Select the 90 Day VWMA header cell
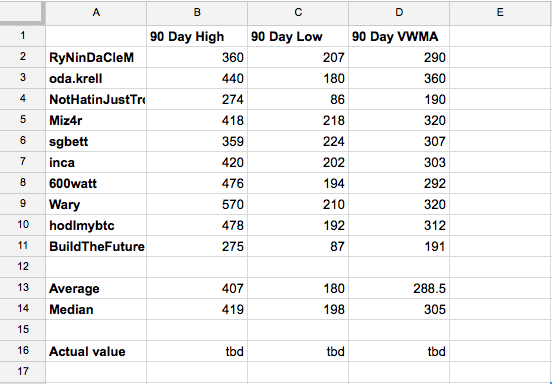Viewport: 552px width, 384px height. point(399,36)
